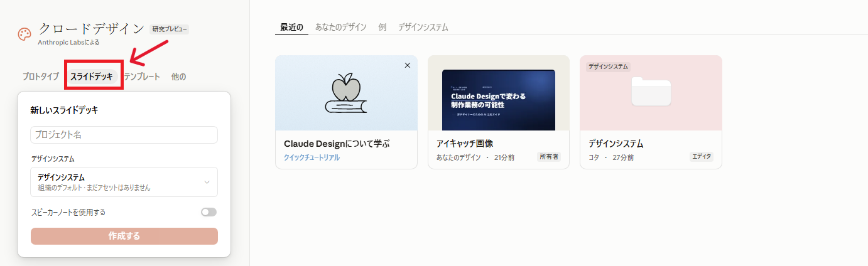
Task: Open the クイックチュートリアル link
Action: pos(312,157)
